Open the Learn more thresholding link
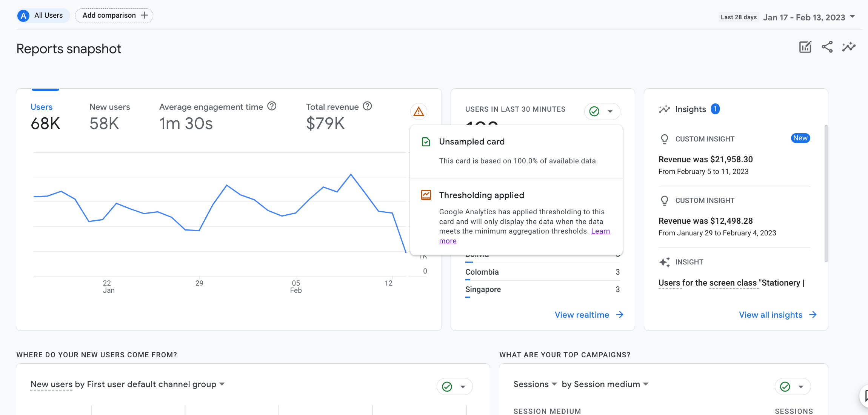 (600, 231)
